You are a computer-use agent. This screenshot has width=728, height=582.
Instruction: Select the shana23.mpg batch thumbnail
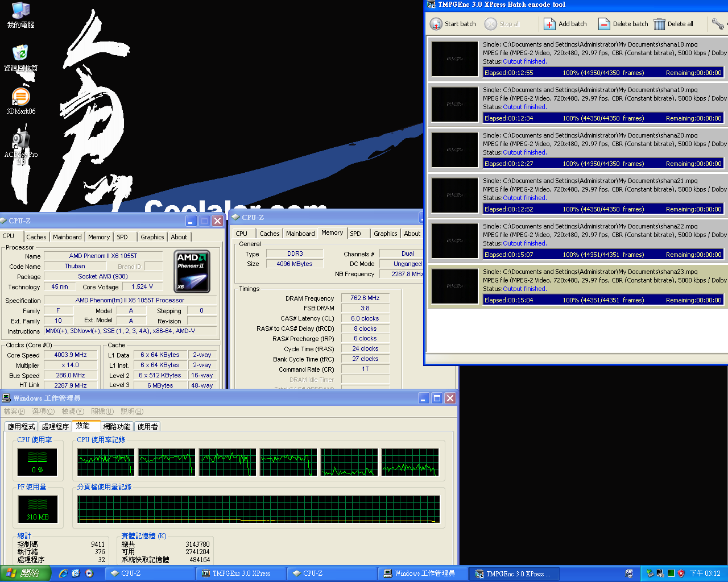click(454, 286)
